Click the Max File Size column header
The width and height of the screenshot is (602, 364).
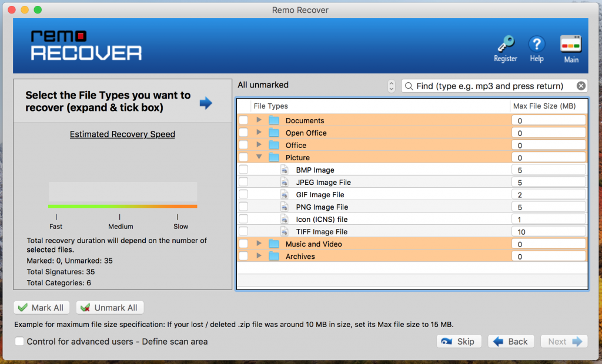tap(544, 106)
